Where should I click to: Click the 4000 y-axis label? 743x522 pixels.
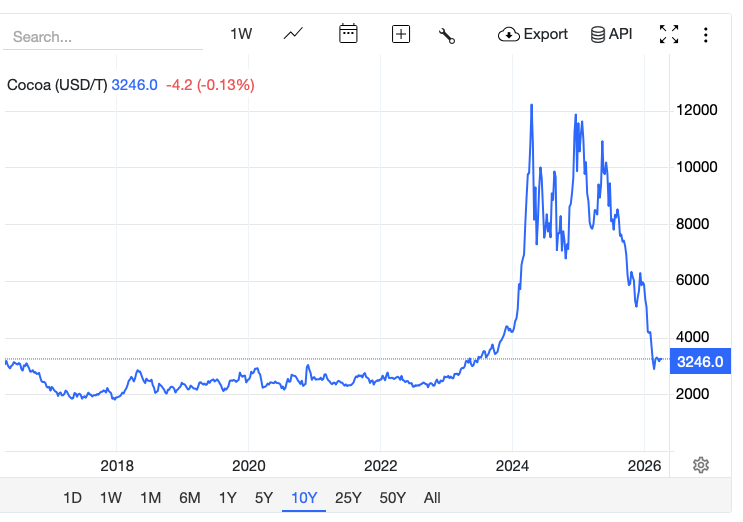tap(692, 337)
